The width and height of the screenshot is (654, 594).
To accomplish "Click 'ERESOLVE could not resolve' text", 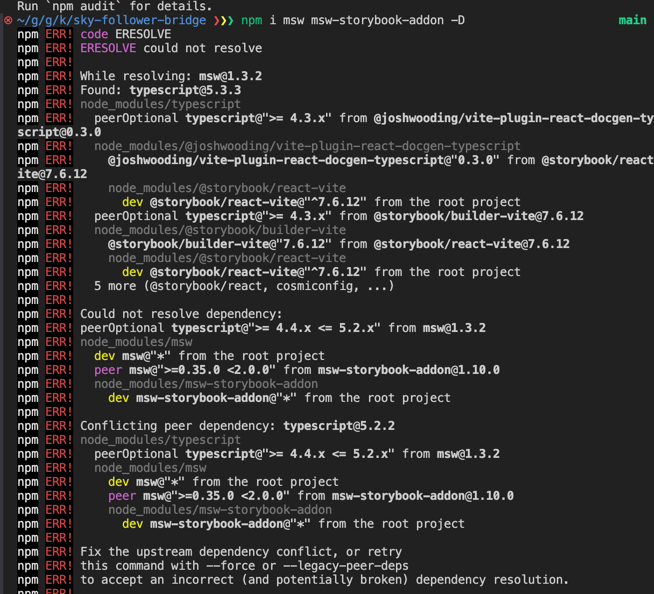I will pos(171,48).
